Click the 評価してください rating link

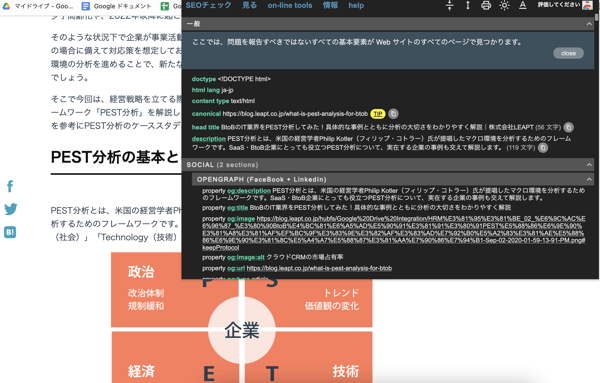(559, 5)
